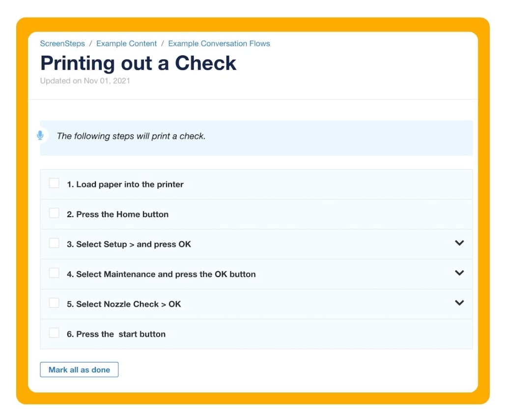Check off step 2 Press the Home button
The image size is (508, 420).
coord(54,213)
